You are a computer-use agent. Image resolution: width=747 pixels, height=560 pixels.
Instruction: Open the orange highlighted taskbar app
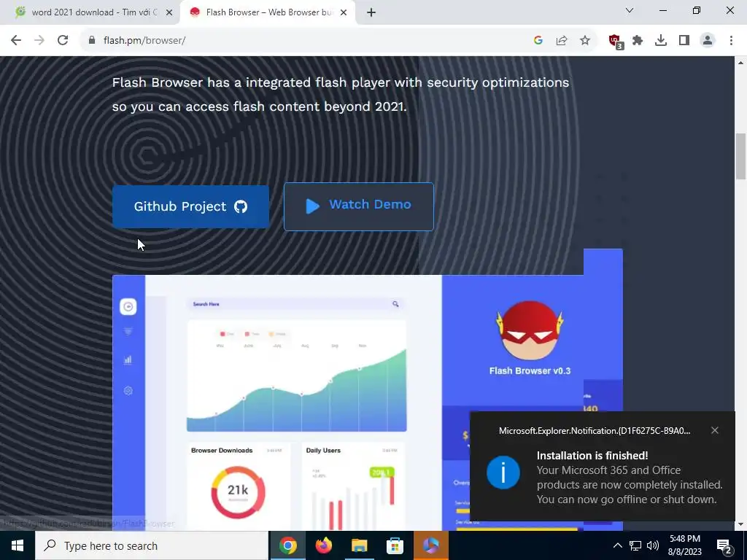pyautogui.click(x=430, y=545)
